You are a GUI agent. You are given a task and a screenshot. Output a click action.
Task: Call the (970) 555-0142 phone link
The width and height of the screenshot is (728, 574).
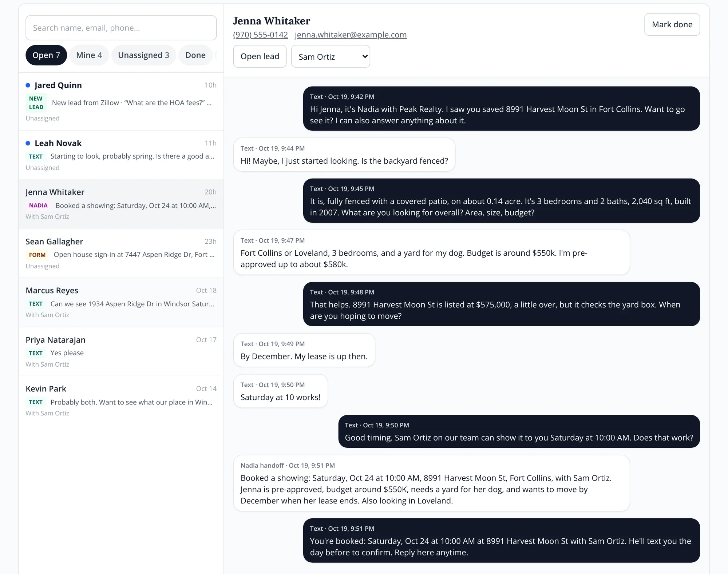click(261, 35)
